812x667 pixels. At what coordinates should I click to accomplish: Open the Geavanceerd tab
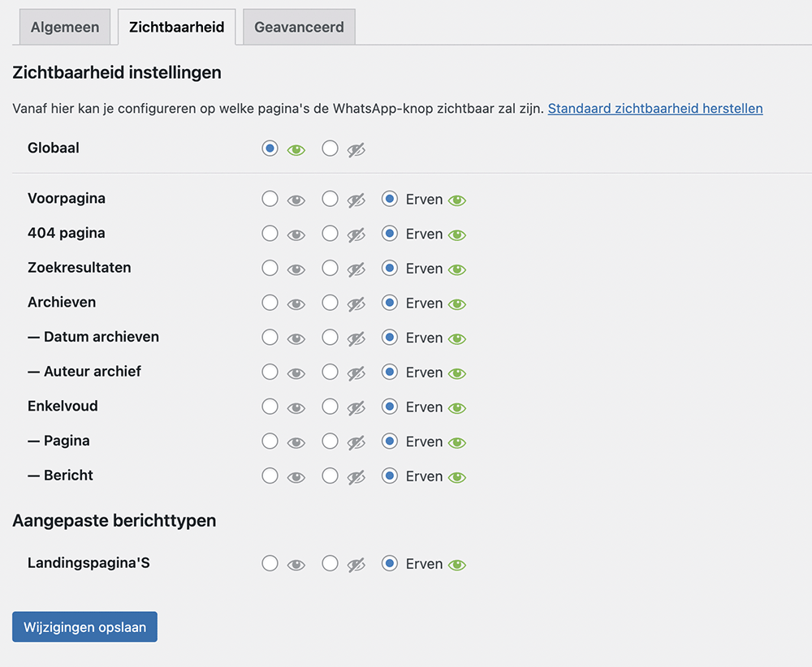coord(299,27)
